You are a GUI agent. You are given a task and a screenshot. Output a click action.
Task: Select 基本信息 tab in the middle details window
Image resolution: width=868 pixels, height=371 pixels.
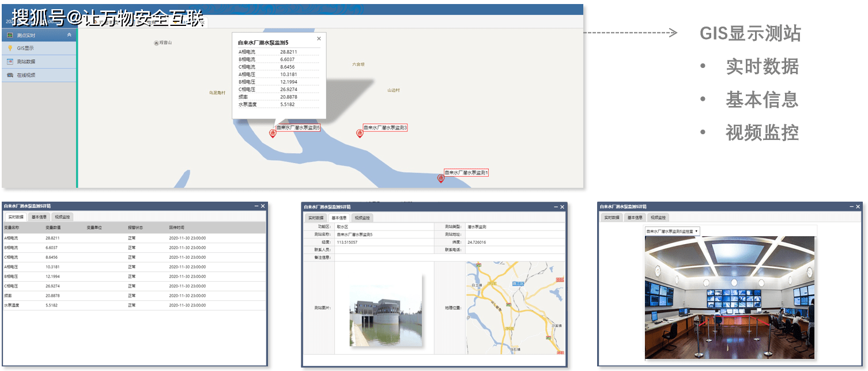pos(339,218)
